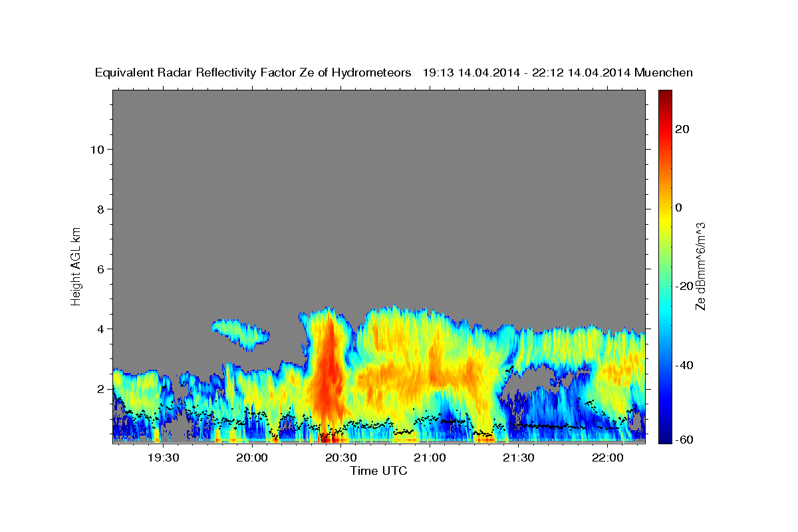Click the 'Muenchen' location in the title

[664, 72]
